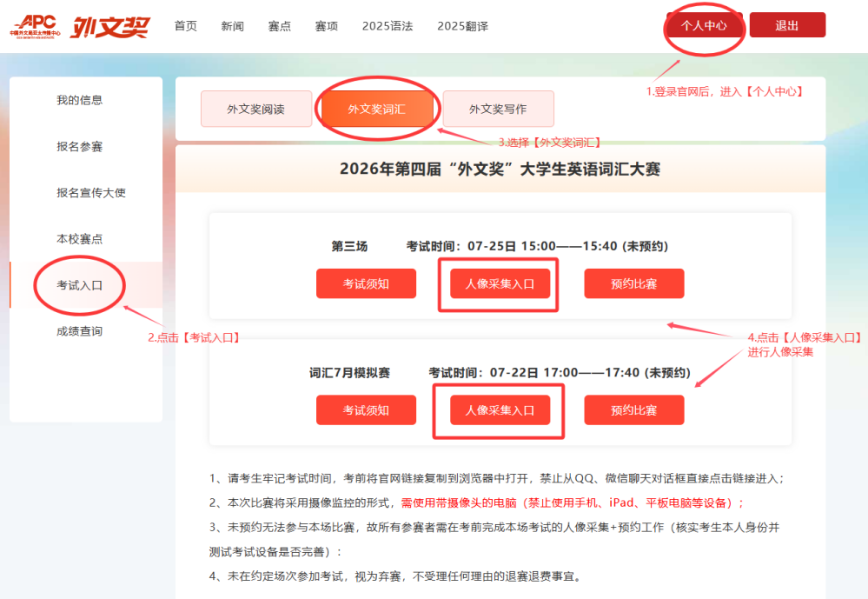Viewport: 868px width, 599px height.
Task: Click the 个人中心 button
Action: click(x=704, y=25)
